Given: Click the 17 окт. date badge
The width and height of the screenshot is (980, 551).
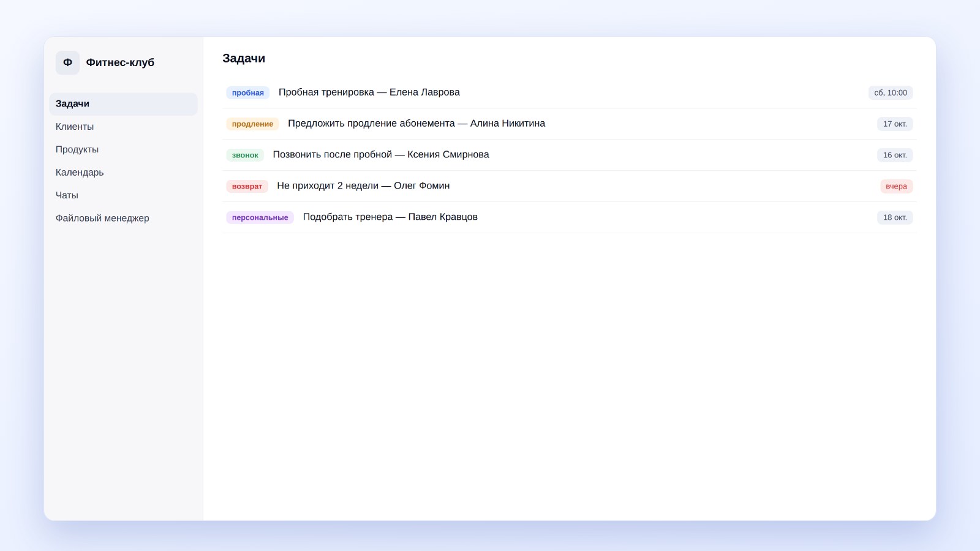Looking at the screenshot, I should click(895, 124).
